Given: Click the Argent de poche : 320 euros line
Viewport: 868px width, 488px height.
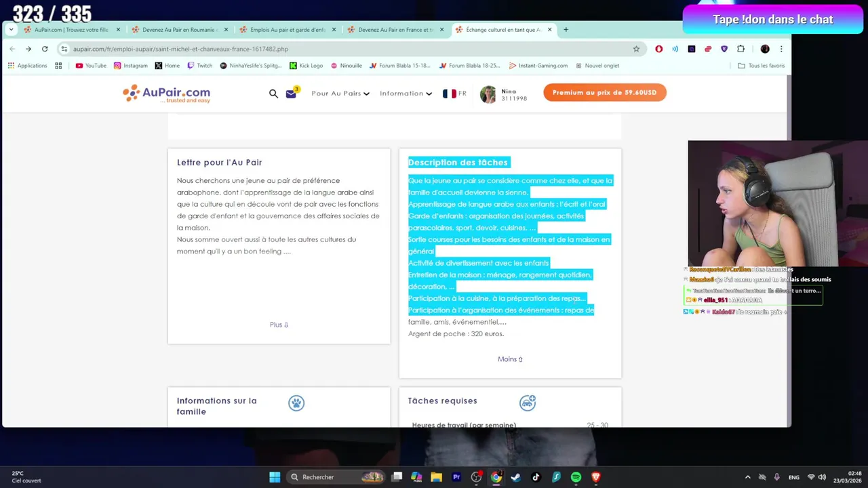Looking at the screenshot, I should 456,333.
